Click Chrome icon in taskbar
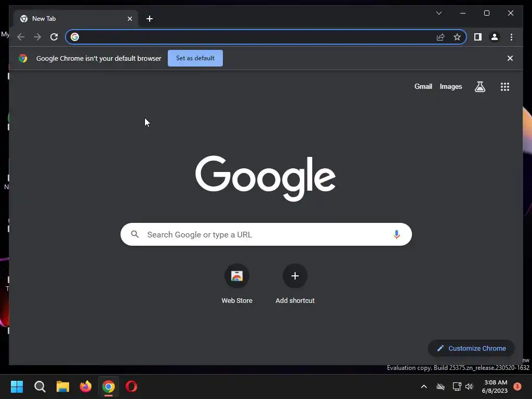The image size is (532, 399). pyautogui.click(x=109, y=387)
